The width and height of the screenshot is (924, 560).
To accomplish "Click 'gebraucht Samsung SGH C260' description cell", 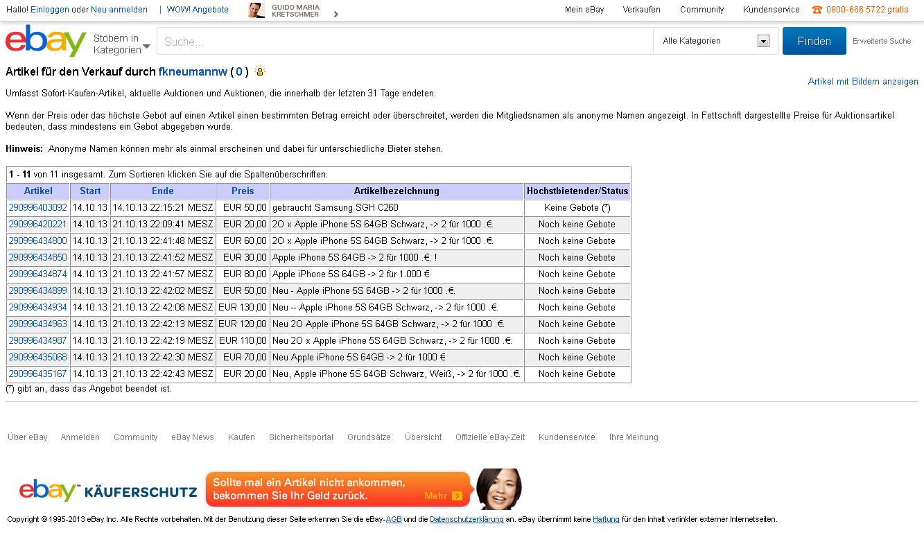I will pyautogui.click(x=396, y=208).
